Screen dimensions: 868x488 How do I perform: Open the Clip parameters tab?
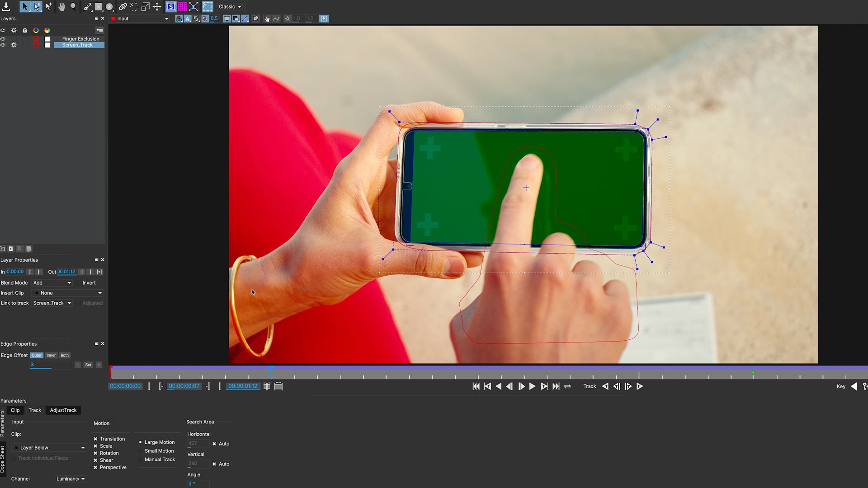15,410
